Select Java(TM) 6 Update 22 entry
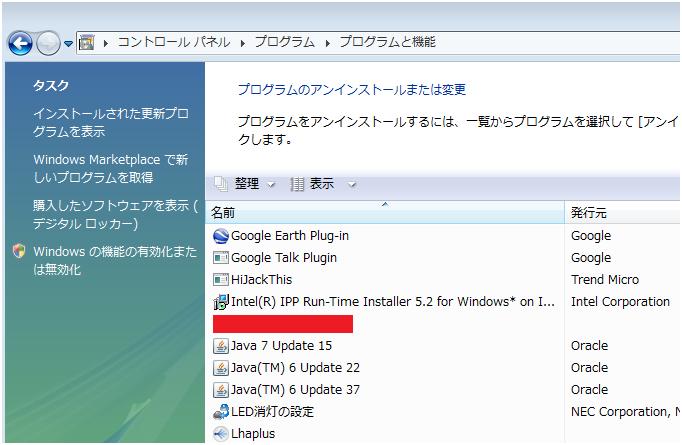This screenshot has width=682, height=445. (x=295, y=368)
